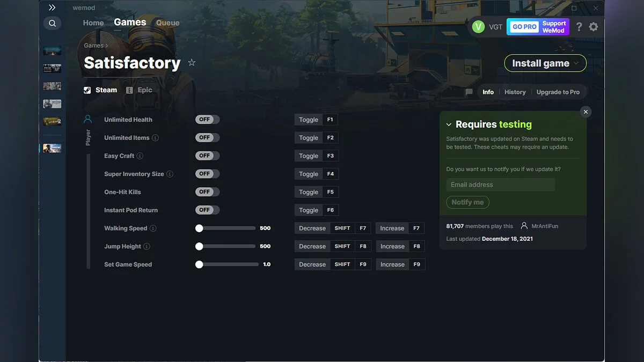The image size is (644, 362).
Task: Click the GO PRO button
Action: point(524,27)
